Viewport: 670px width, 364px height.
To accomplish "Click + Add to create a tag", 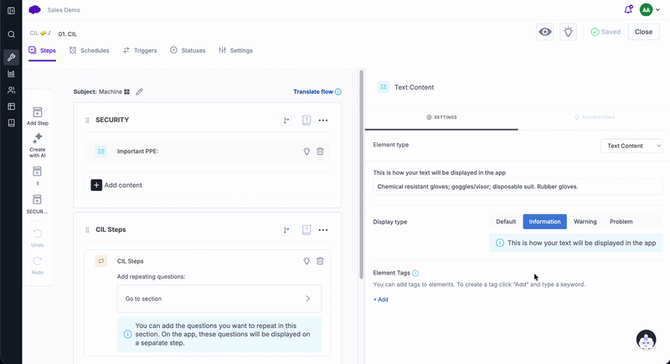I will coord(381,299).
